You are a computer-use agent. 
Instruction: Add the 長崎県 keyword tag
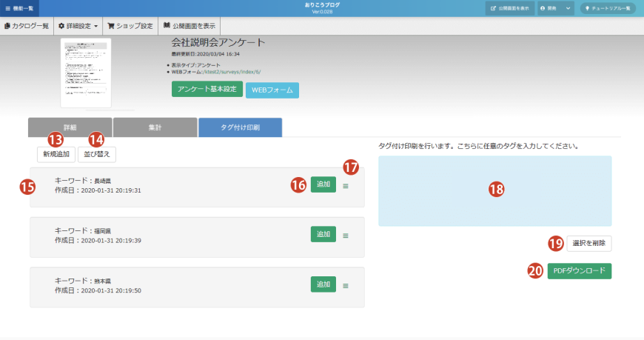323,185
